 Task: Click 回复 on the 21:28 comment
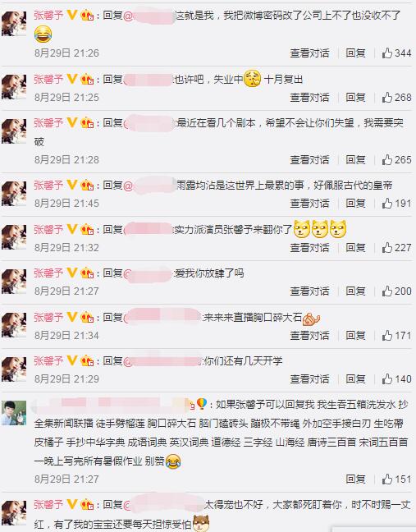point(355,159)
